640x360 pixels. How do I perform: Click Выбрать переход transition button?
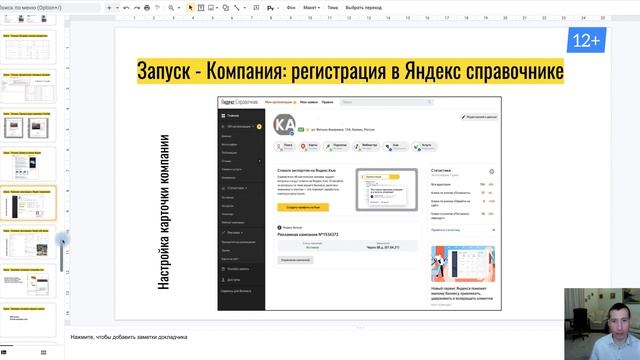[x=364, y=8]
